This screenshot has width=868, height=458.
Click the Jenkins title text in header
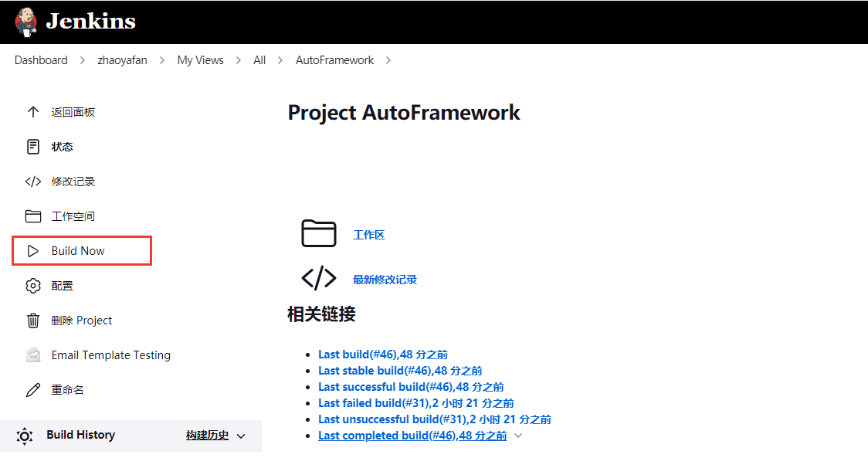pyautogui.click(x=91, y=21)
